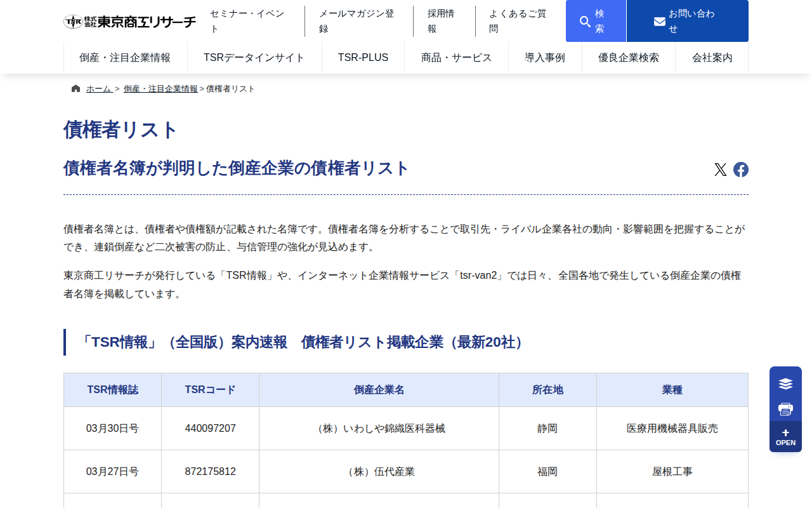
Task: Share page on Facebook
Action: click(x=741, y=170)
